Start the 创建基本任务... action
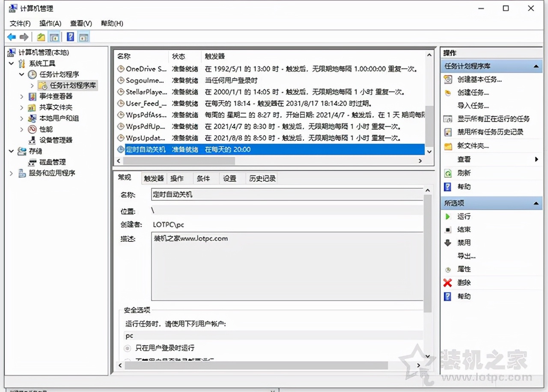 [x=479, y=79]
